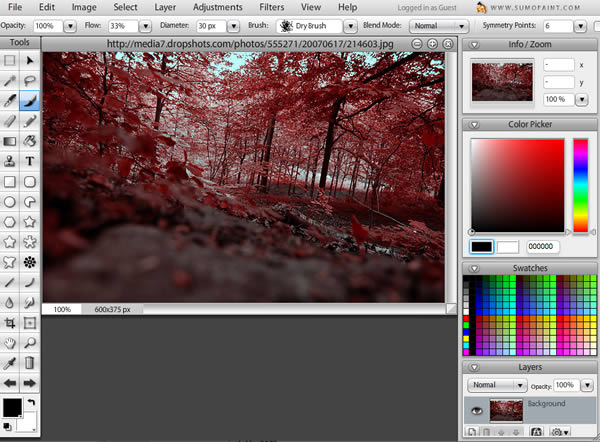Viewport: 600px width, 442px height.
Task: Collapse the Info / Zoom panel
Action: pos(474,45)
